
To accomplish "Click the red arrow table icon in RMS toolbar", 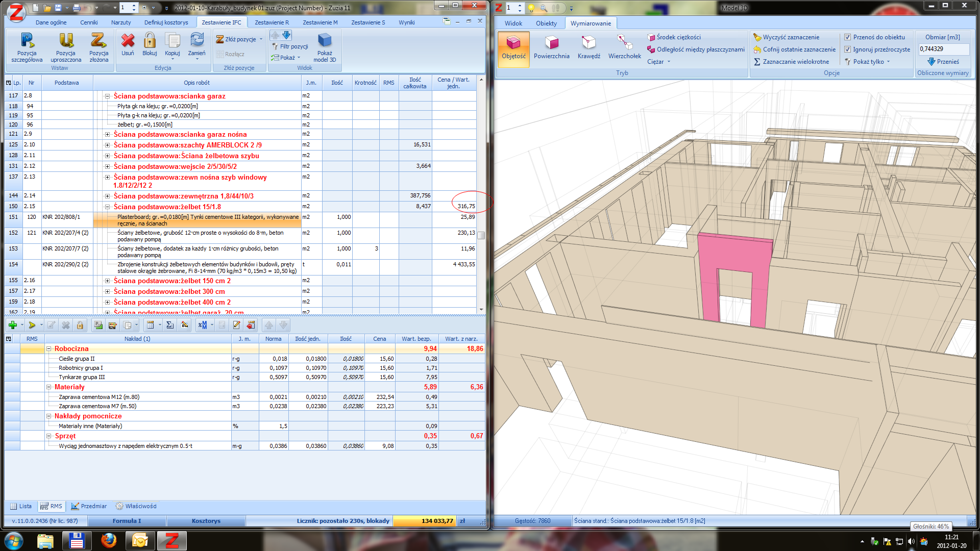I will pos(251,325).
